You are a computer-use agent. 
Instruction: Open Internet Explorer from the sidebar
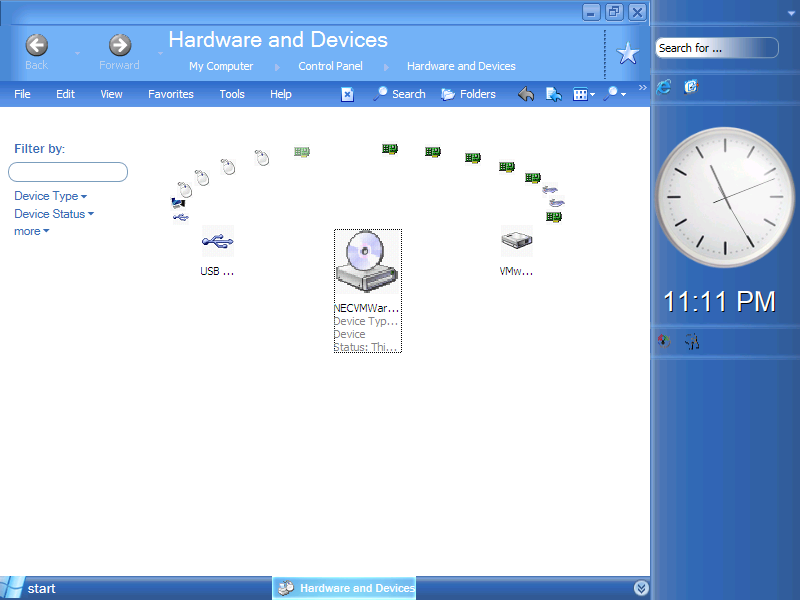[x=664, y=87]
